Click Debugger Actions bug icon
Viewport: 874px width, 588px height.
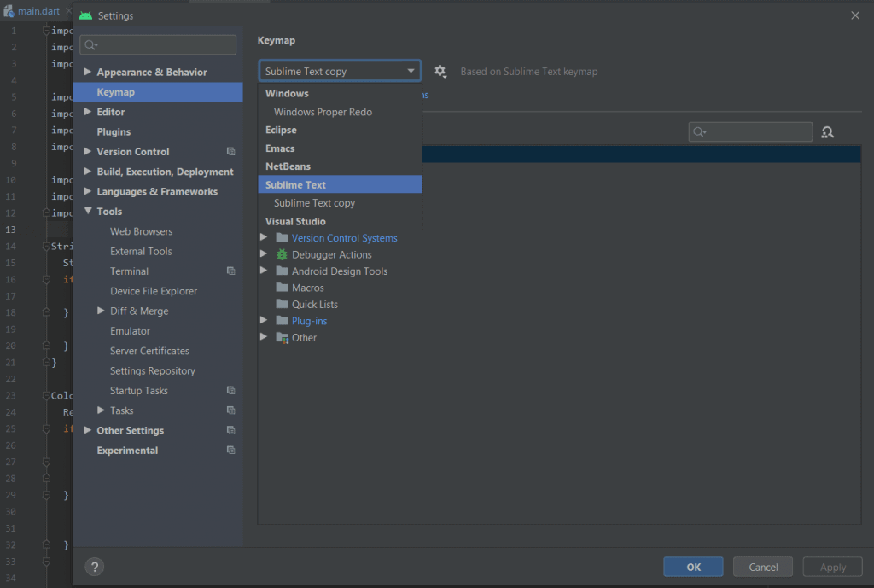pyautogui.click(x=282, y=254)
